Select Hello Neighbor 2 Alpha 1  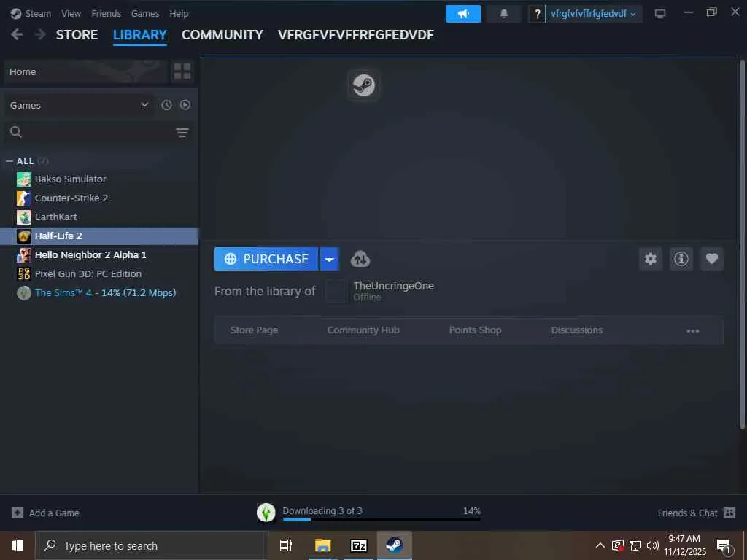pyautogui.click(x=99, y=255)
